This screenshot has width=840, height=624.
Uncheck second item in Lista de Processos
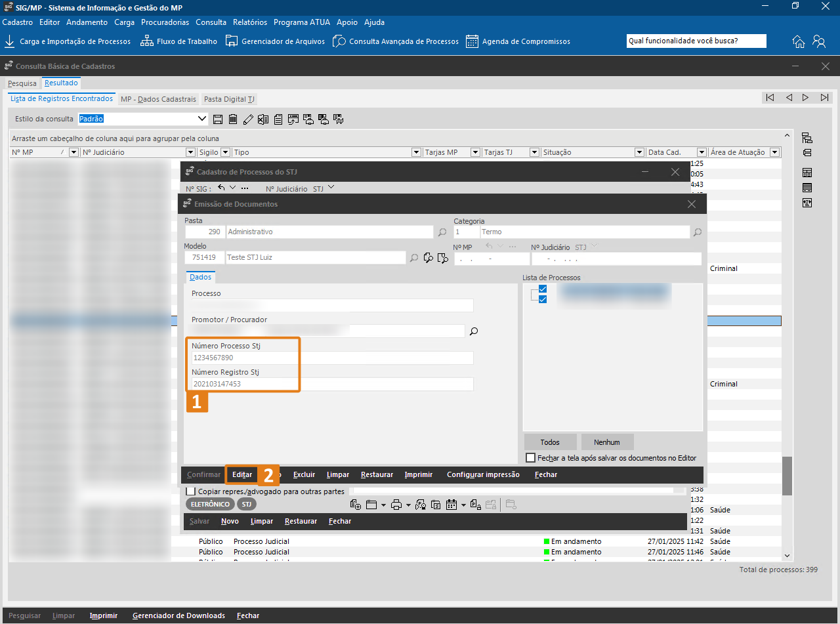tap(543, 299)
